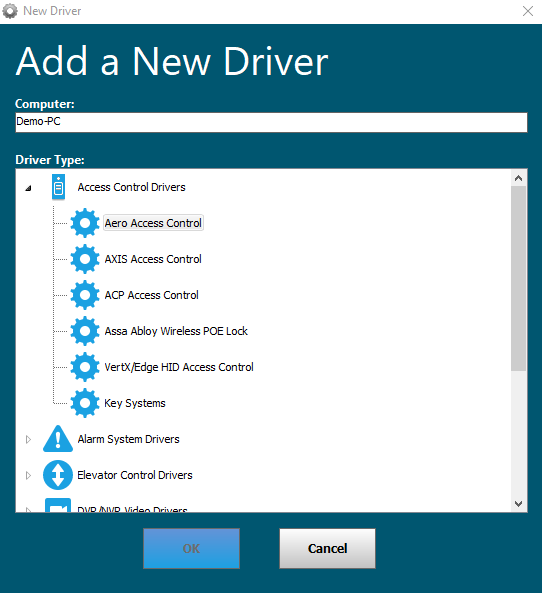Viewport: 542px width, 593px height.
Task: Click the gear icon beside VertX/Edge HID Access Control
Action: pos(85,367)
